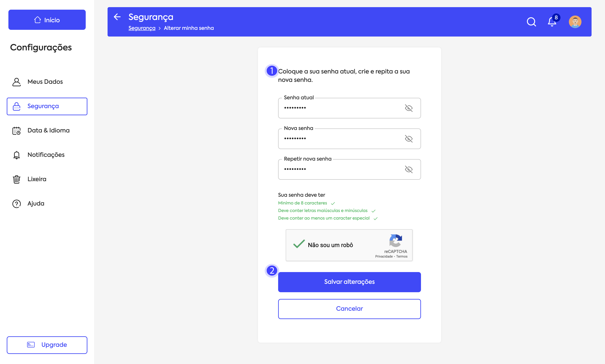
Task: Open the Notificações settings section
Action: pyautogui.click(x=46, y=155)
